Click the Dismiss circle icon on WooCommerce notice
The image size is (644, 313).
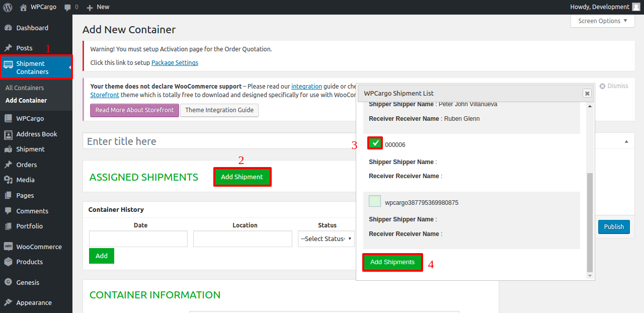point(602,86)
